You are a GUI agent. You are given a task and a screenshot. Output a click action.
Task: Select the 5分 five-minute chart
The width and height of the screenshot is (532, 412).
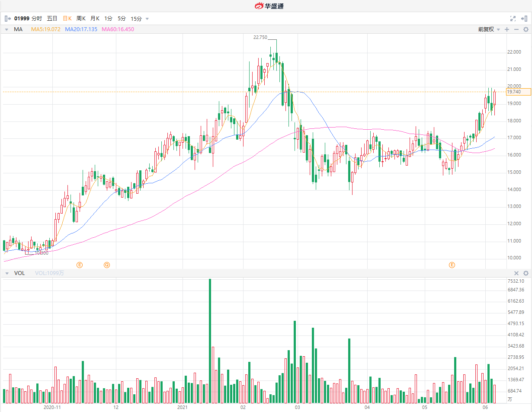tap(122, 19)
